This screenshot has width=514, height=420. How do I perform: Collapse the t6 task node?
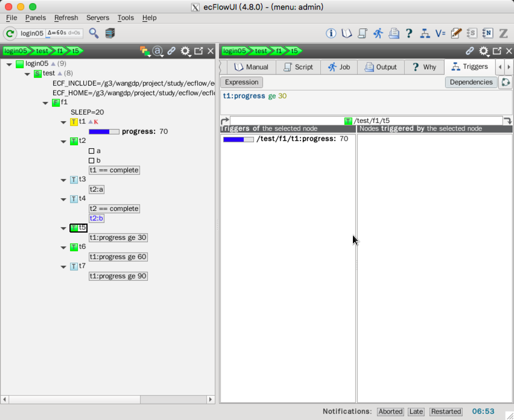64,247
